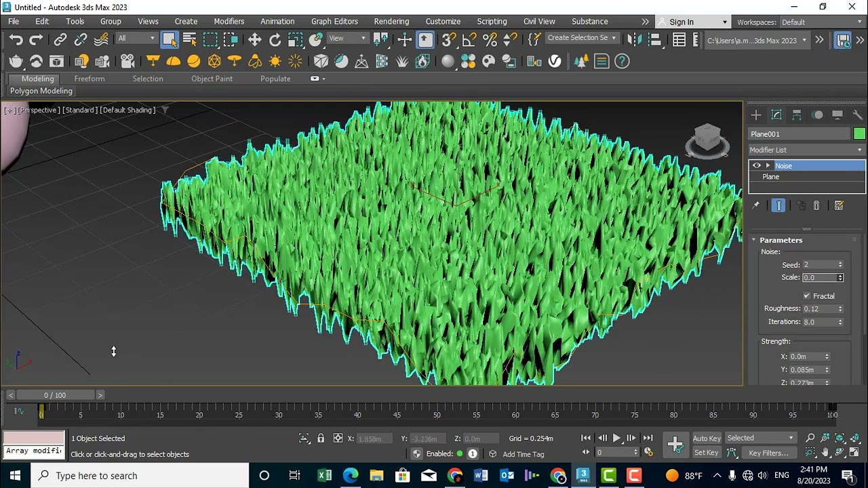Viewport: 868px width, 488px height.
Task: Click Plane001 green object color swatch
Action: click(x=860, y=134)
